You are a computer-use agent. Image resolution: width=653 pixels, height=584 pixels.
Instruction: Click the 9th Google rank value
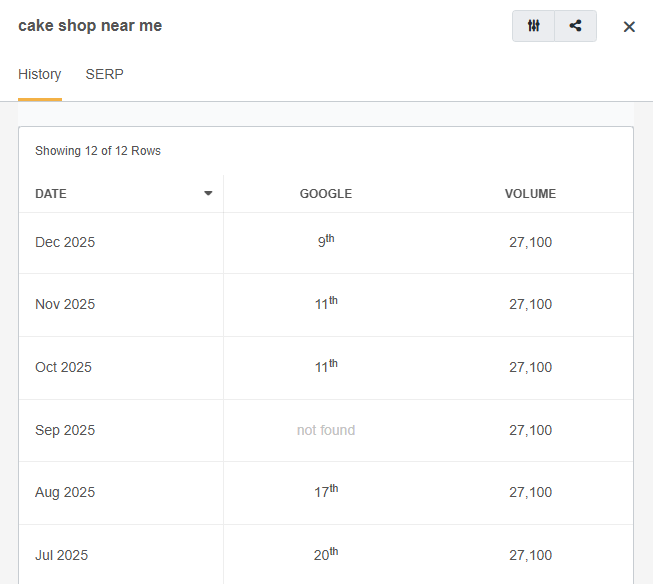click(x=326, y=241)
